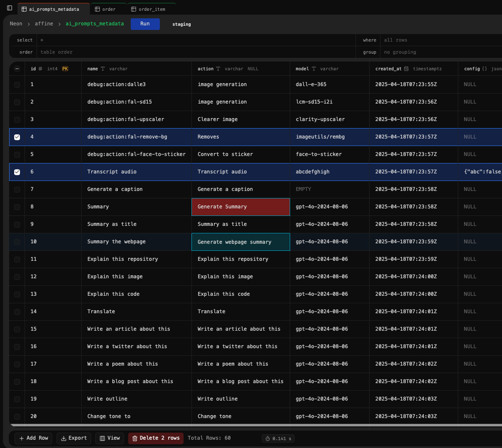Edit the select columns field
502x448 pixels.
coord(196,40)
